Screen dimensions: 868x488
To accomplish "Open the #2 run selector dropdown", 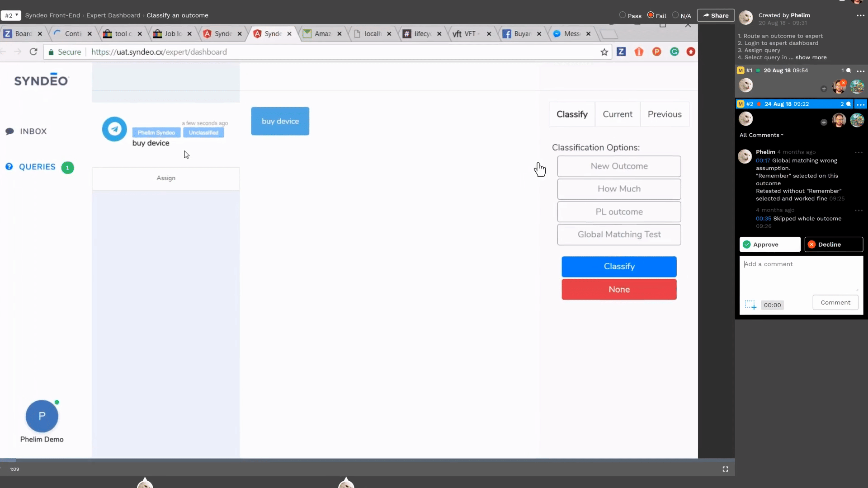I will tap(11, 15).
